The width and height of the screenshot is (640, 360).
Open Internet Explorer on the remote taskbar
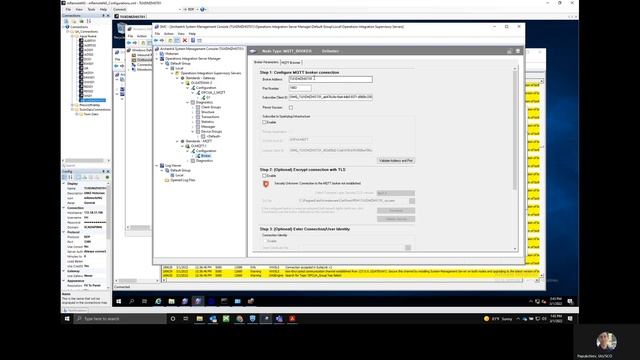[x=158, y=301]
